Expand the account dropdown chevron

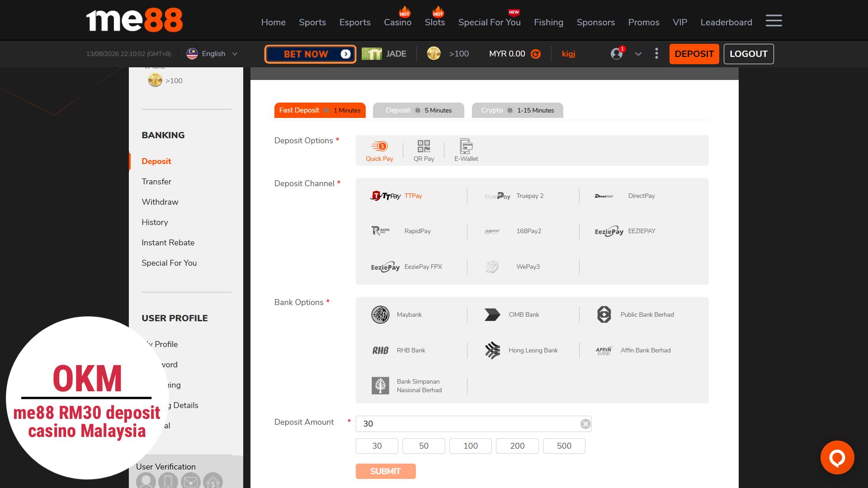638,54
